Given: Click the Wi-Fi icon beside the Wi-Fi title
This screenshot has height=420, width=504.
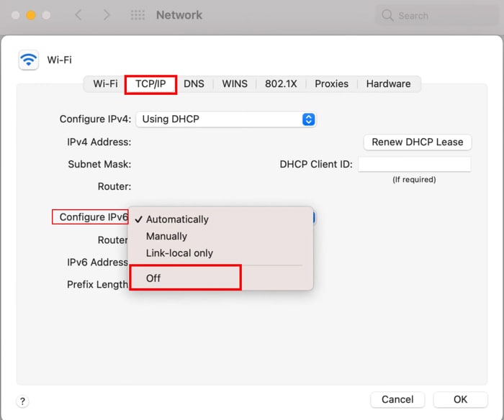Looking at the screenshot, I should [x=29, y=60].
